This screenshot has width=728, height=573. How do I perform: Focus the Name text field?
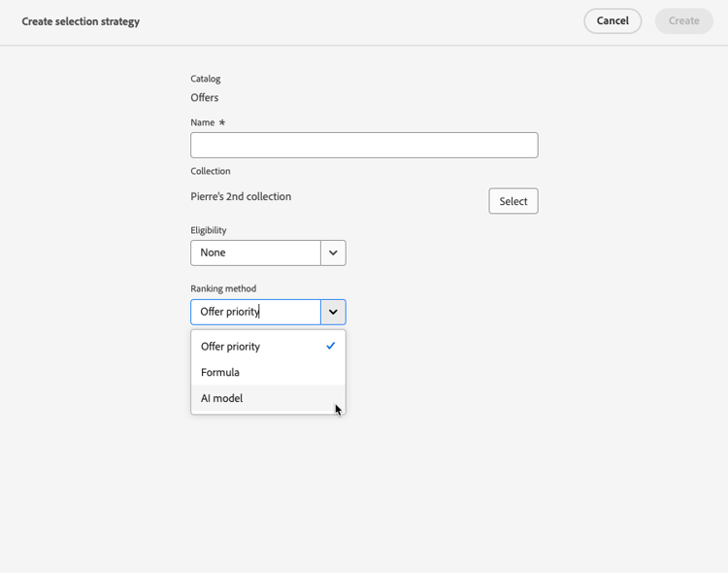[364, 146]
